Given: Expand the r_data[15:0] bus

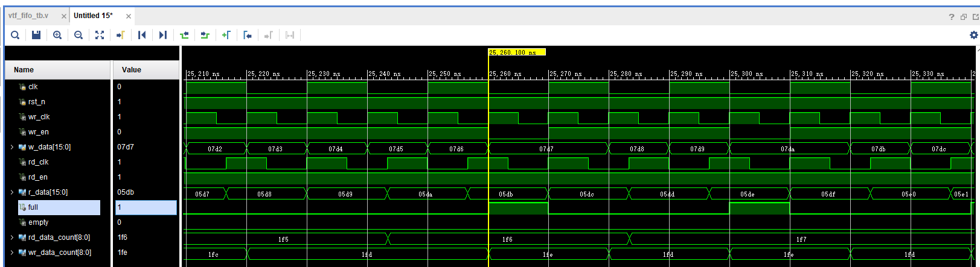Looking at the screenshot, I should [12, 192].
